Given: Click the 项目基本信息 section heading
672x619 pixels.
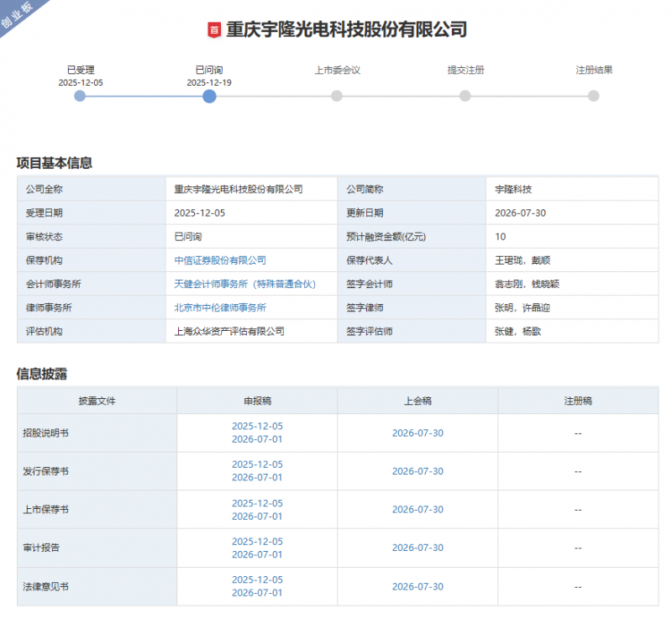Looking at the screenshot, I should [55, 163].
